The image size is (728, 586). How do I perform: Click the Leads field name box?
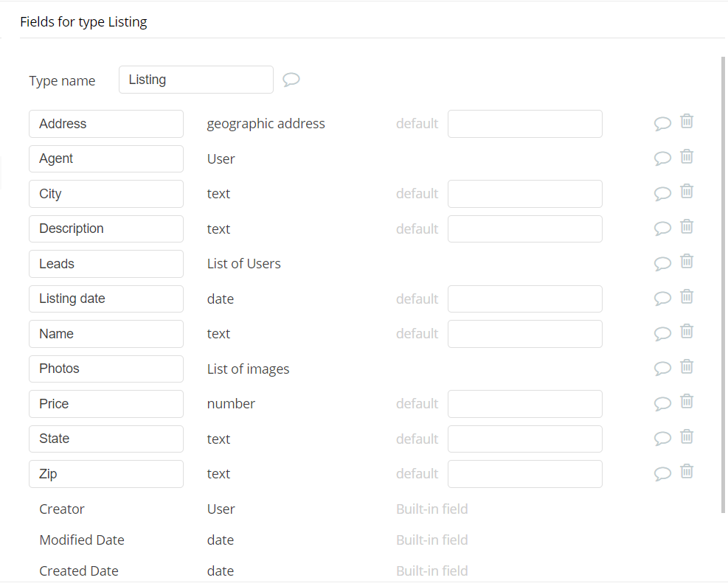(106, 264)
